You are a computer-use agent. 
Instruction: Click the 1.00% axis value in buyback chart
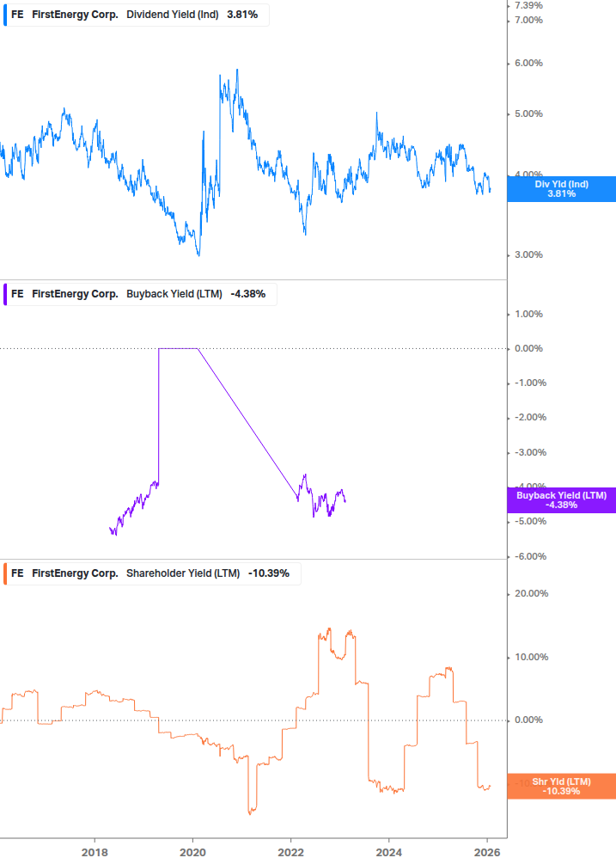coord(528,314)
